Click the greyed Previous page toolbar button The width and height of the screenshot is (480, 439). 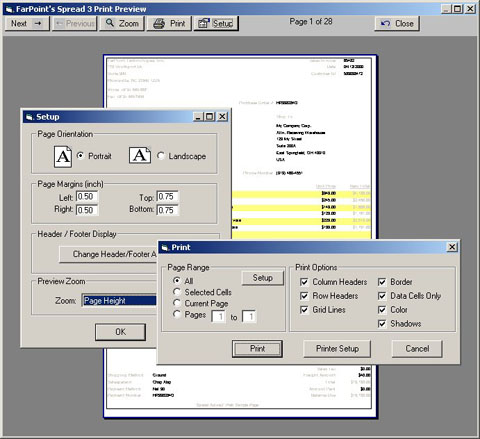point(75,24)
